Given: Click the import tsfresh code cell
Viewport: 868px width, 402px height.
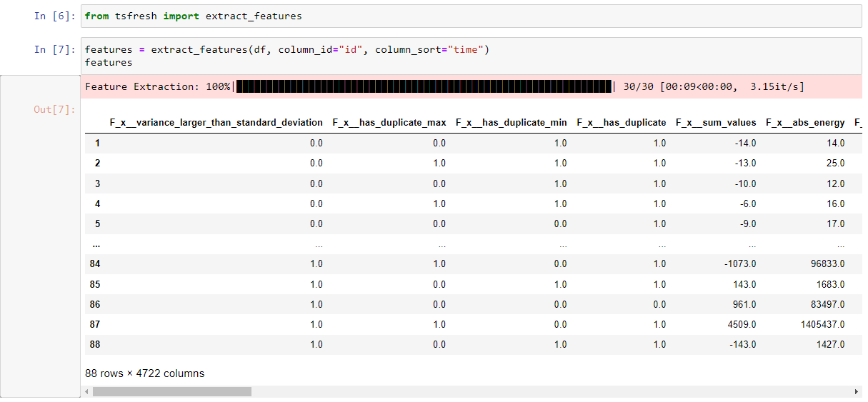Looking at the screenshot, I should (x=472, y=16).
